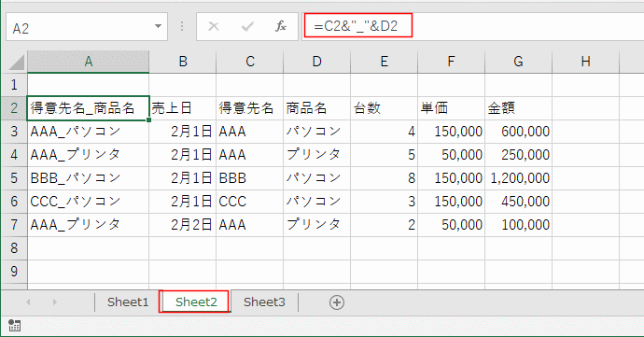Open the Name Box dropdown arrow

158,26
